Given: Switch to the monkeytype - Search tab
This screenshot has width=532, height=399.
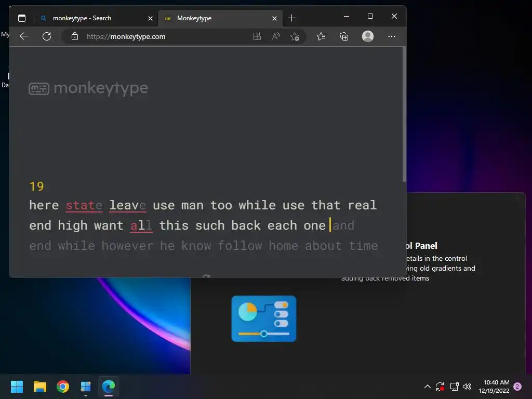Looking at the screenshot, I should pos(96,18).
